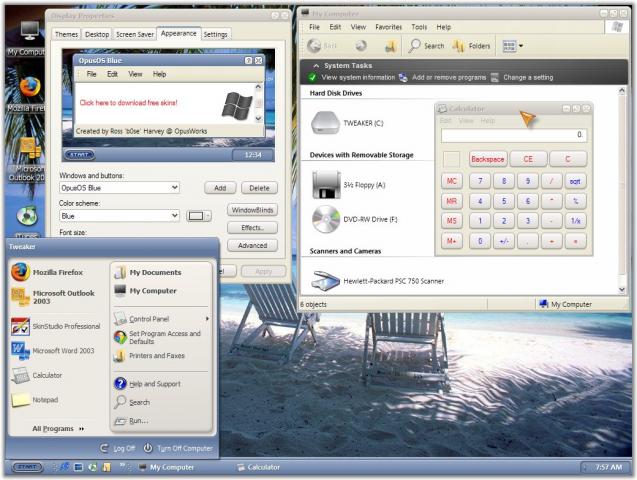Open Search in the Start menu
Image resolution: width=637 pixels, height=480 pixels.
coord(132,402)
